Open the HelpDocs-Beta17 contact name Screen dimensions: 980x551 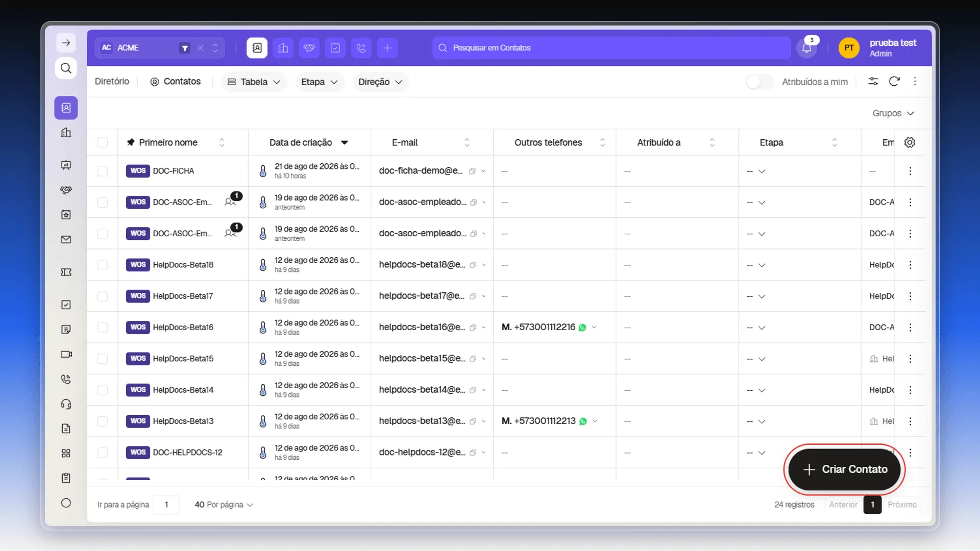[x=183, y=296]
